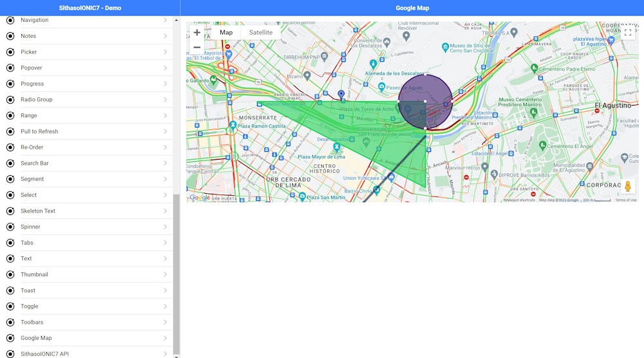The height and width of the screenshot is (358, 644).
Task: Click the Cementerio El Ángel map marker
Action: coord(542,145)
